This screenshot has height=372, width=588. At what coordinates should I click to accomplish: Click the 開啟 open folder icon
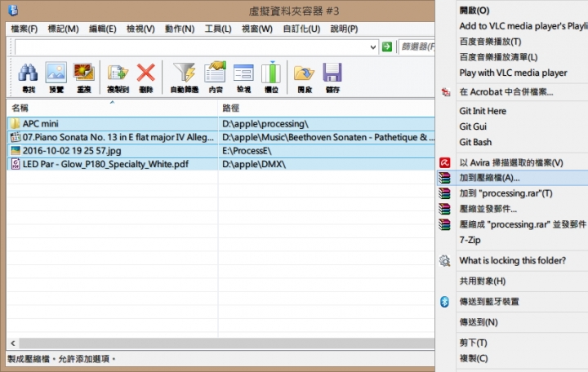coord(304,73)
